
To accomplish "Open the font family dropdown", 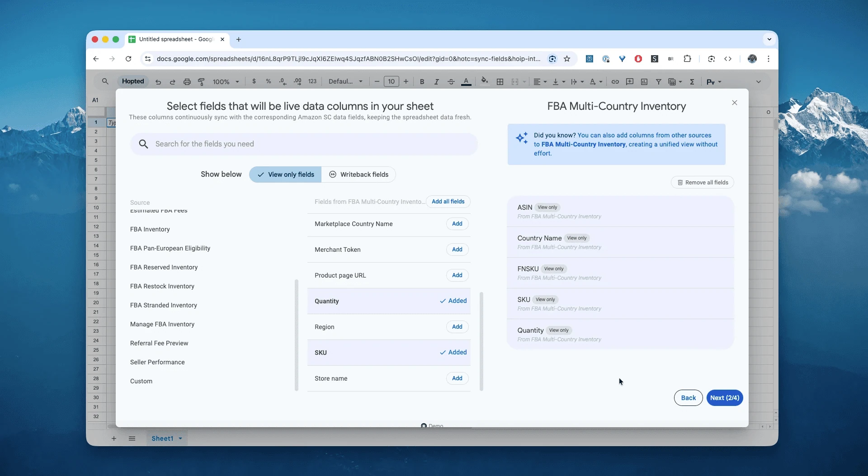I will [x=345, y=81].
